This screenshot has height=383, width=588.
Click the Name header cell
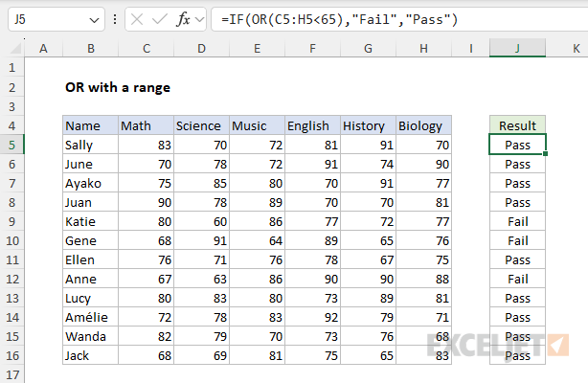coord(90,125)
